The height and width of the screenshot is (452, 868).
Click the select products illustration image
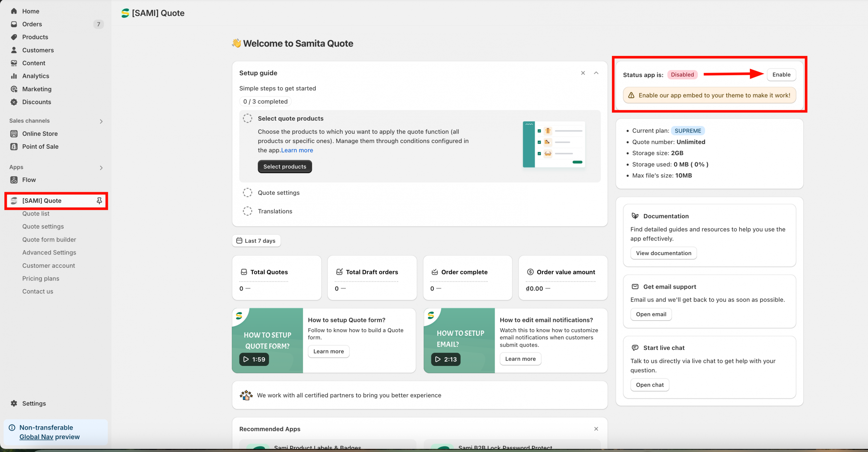[554, 144]
